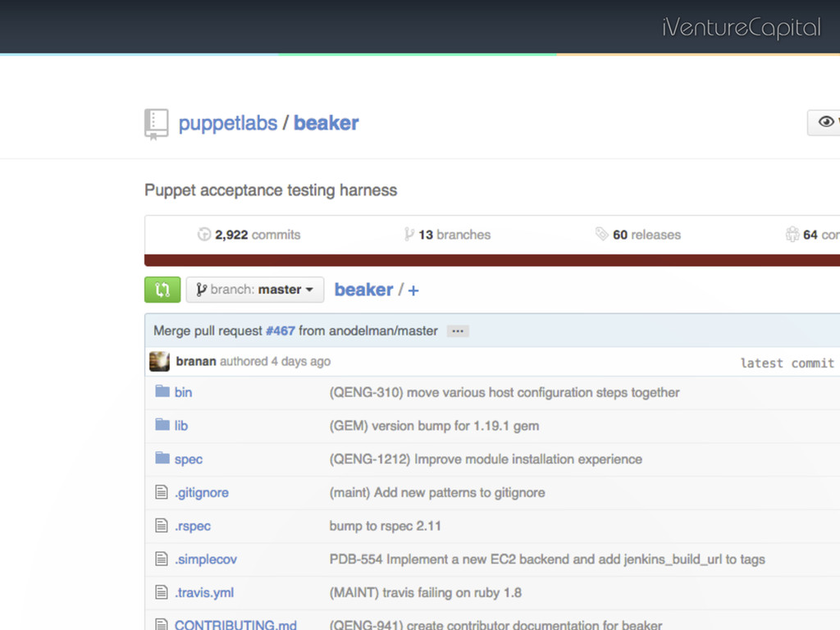Viewport: 840px width, 630px height.
Task: Click the commits clock icon
Action: click(x=204, y=235)
